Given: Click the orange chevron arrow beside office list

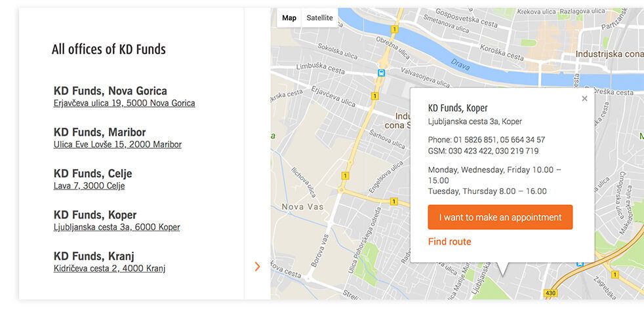Looking at the screenshot, I should (257, 266).
